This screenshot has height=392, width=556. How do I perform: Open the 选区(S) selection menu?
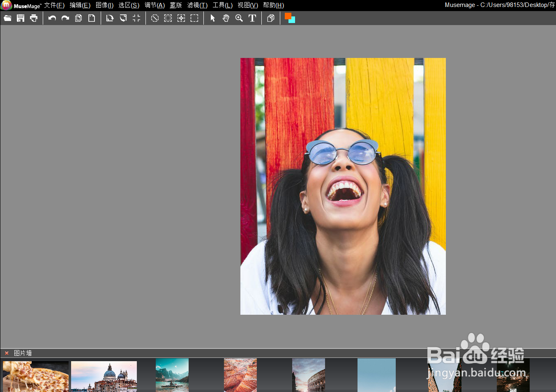pyautogui.click(x=129, y=5)
